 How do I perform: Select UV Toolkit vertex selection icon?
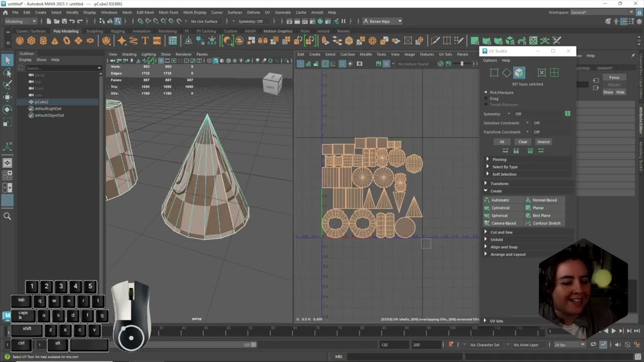click(494, 73)
